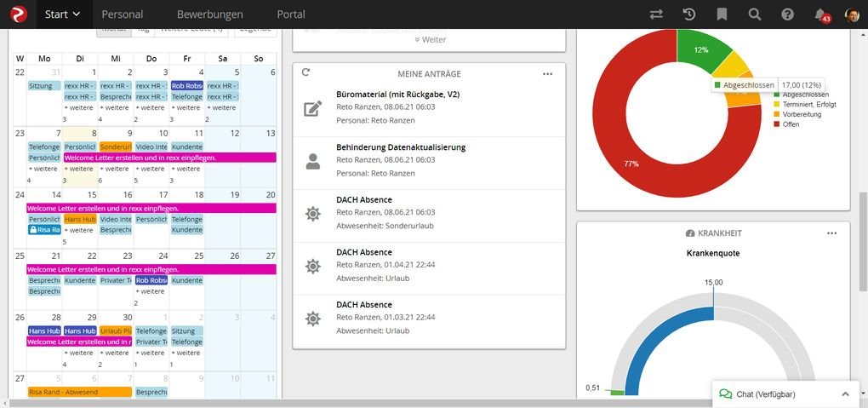This screenshot has height=408, width=868.
Task: Expand the list via the Weiter link
Action: 430,39
